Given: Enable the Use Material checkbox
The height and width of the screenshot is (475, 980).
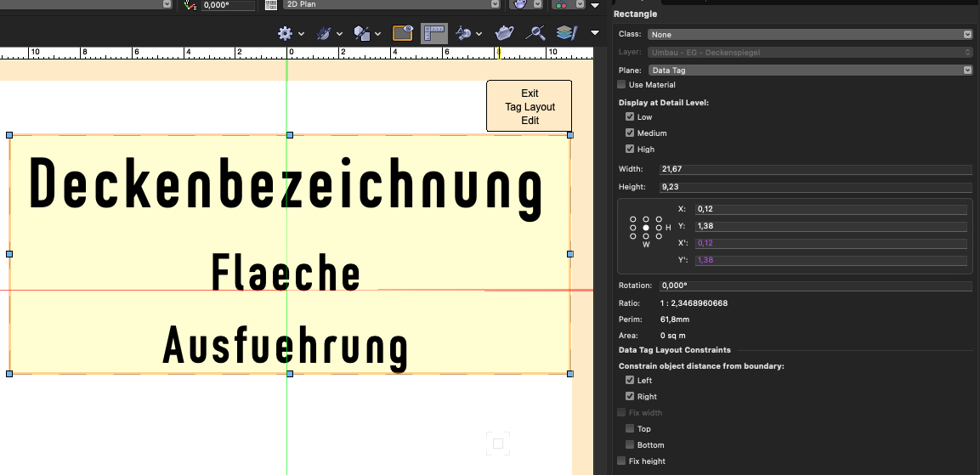Looking at the screenshot, I should 621,85.
